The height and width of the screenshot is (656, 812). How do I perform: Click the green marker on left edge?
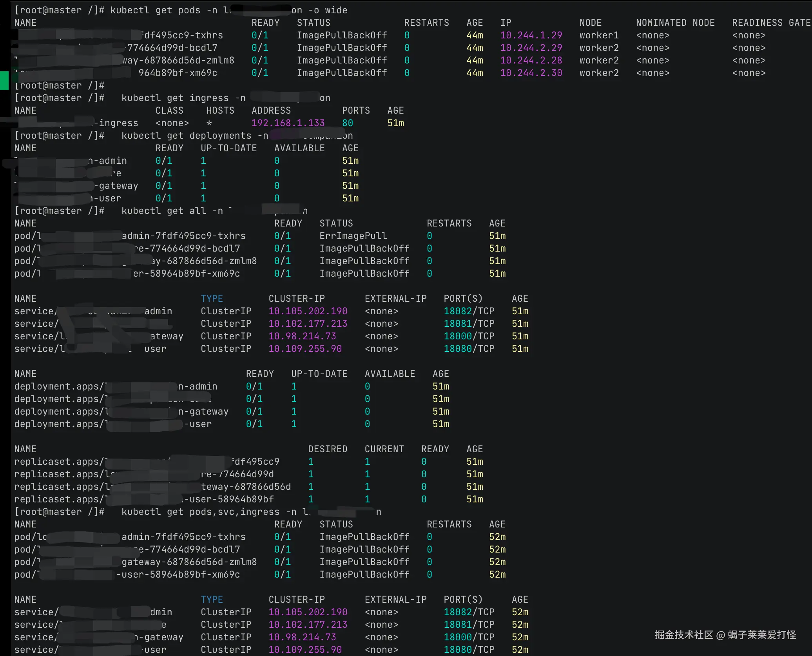(4, 81)
